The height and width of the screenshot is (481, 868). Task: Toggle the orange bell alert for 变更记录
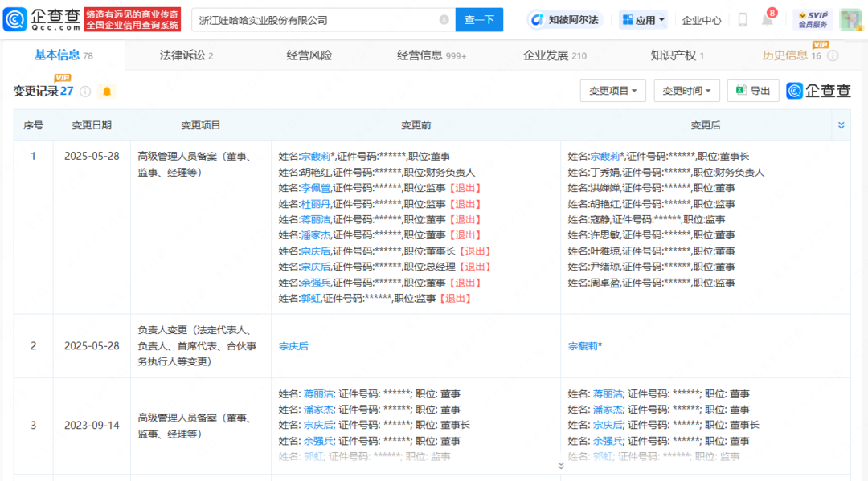click(x=107, y=92)
